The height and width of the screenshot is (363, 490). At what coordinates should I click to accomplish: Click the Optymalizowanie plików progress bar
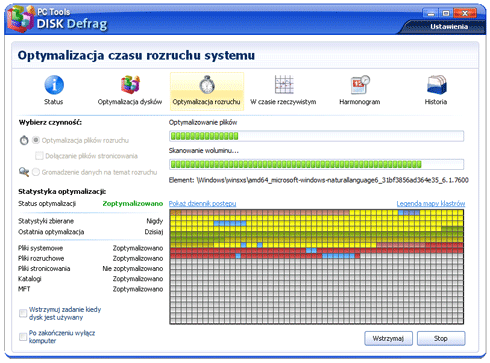point(316,136)
